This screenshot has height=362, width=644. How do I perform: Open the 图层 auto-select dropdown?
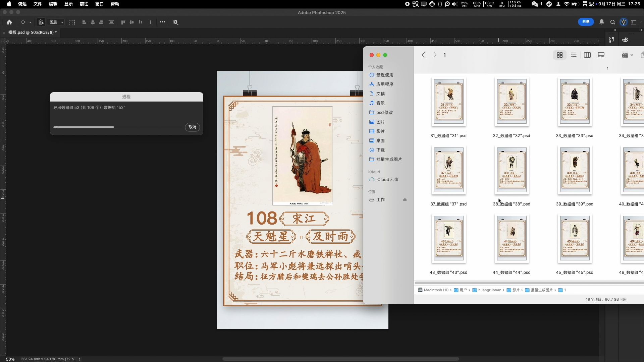pos(56,22)
